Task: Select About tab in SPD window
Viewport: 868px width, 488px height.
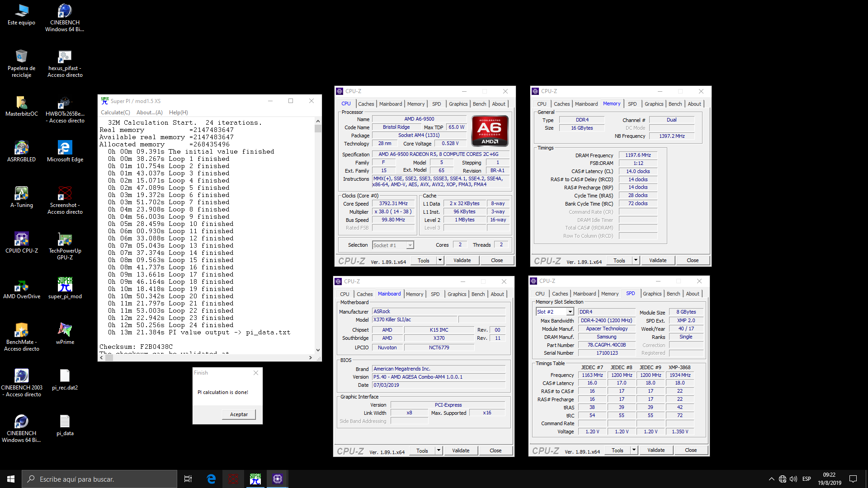Action: [x=692, y=294]
